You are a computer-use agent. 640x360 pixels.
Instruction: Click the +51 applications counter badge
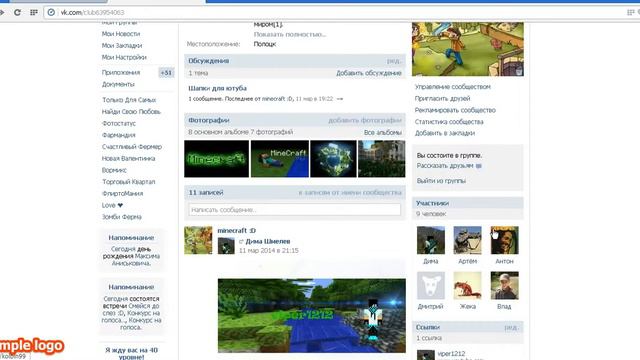coord(166,73)
